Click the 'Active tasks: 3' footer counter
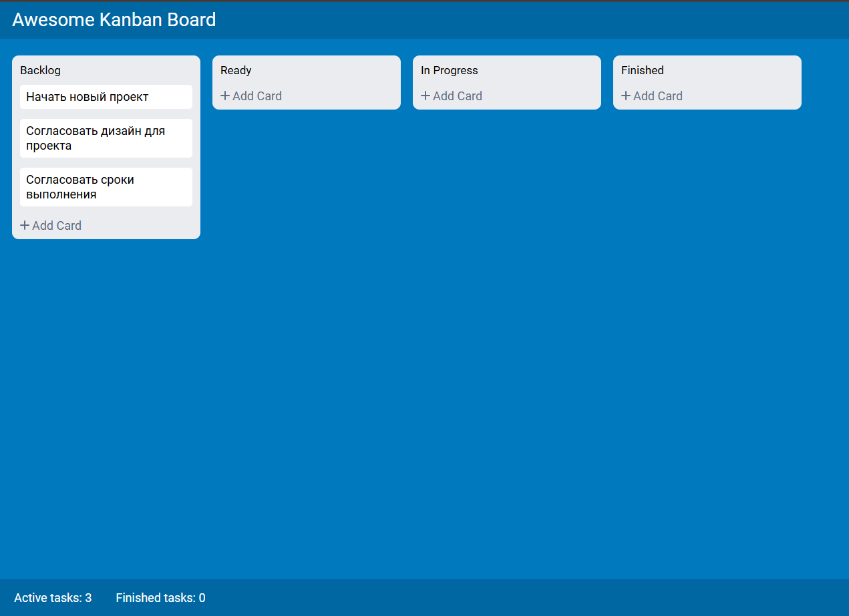 point(53,598)
